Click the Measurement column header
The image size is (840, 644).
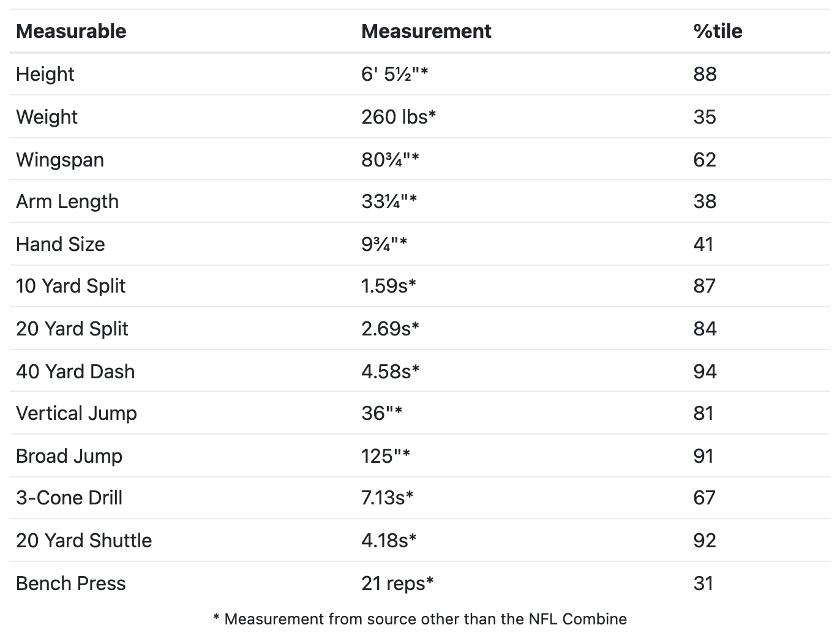(x=426, y=31)
